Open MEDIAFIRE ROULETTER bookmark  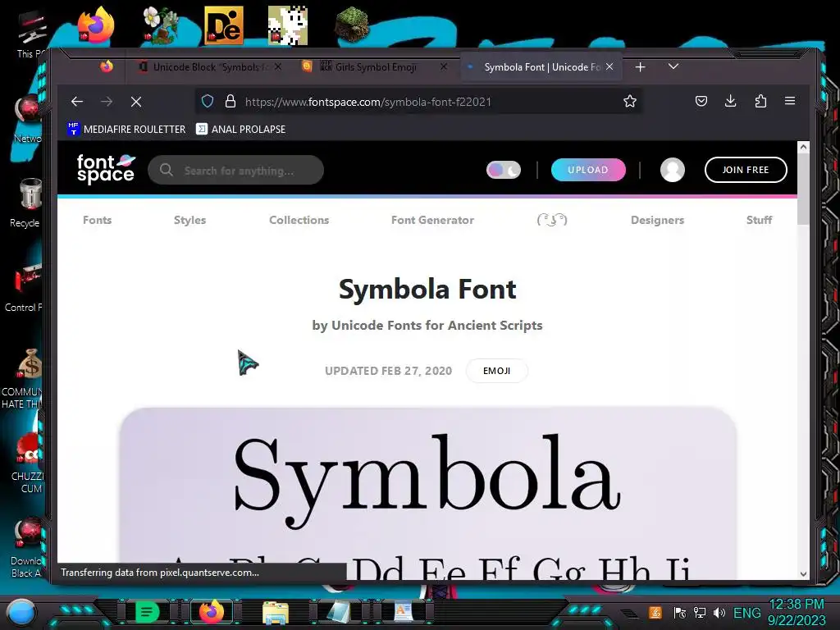tap(126, 129)
